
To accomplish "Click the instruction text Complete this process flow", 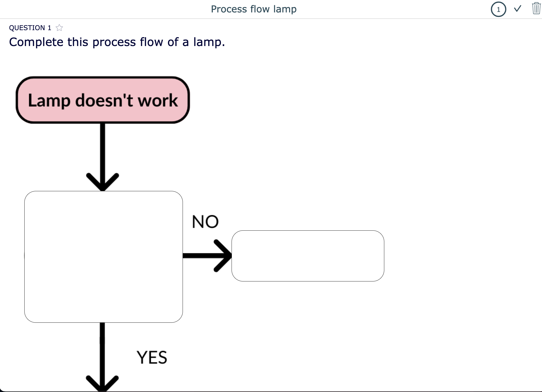I will [x=117, y=42].
